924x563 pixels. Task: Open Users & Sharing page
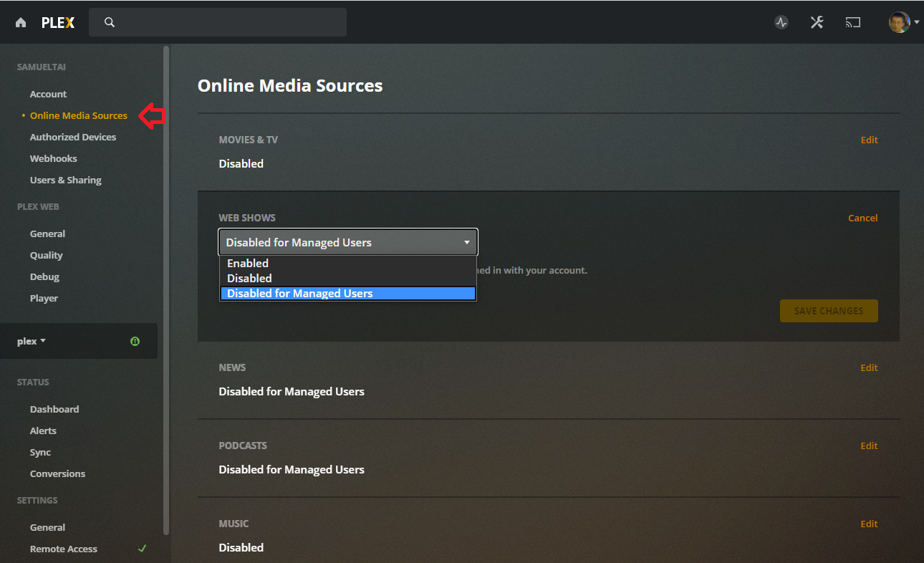66,180
